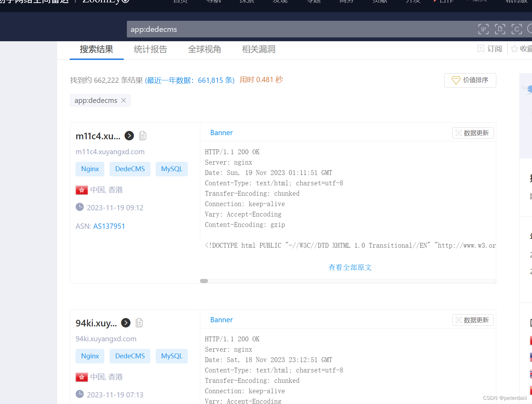Viewport: 532px width, 404px height.
Task: Click the Hong Kong flag in m11c4 result
Action: tap(82, 190)
